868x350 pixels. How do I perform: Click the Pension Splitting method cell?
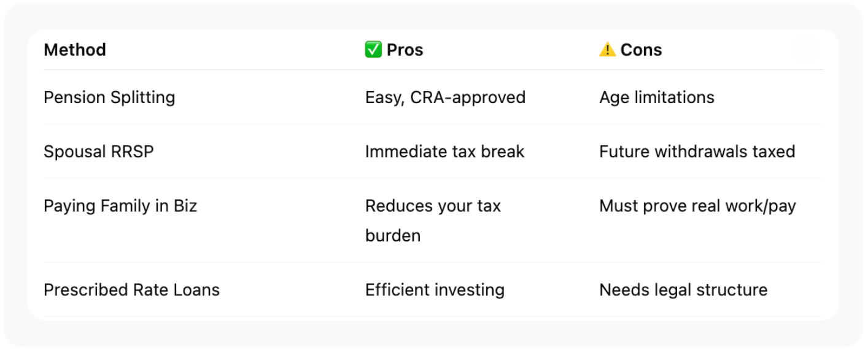click(x=109, y=97)
